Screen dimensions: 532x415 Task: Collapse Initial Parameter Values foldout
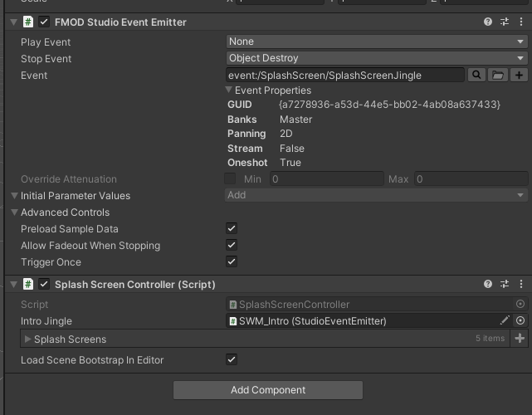(x=14, y=195)
